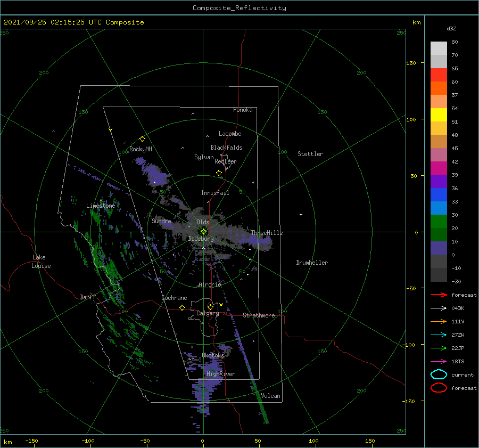Click the ThreeHills town label

click(267, 233)
